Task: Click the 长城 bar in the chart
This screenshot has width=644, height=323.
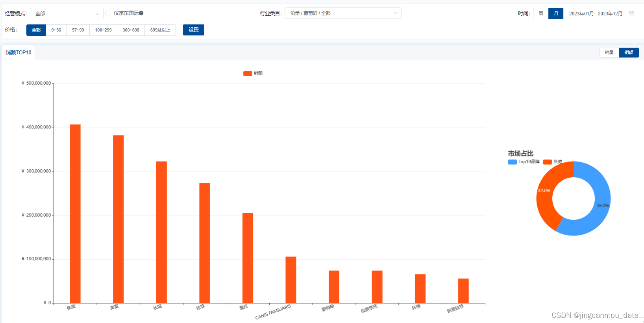Action: click(161, 232)
